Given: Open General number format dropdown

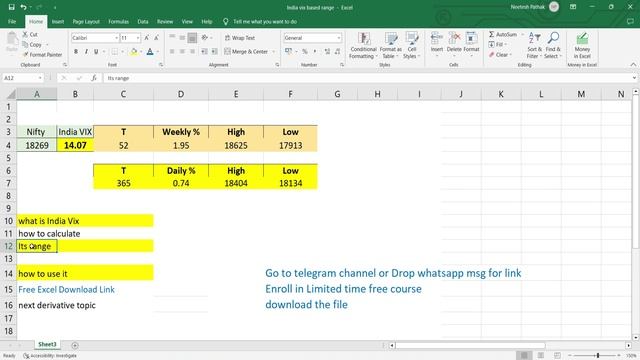Looking at the screenshot, I should point(339,38).
